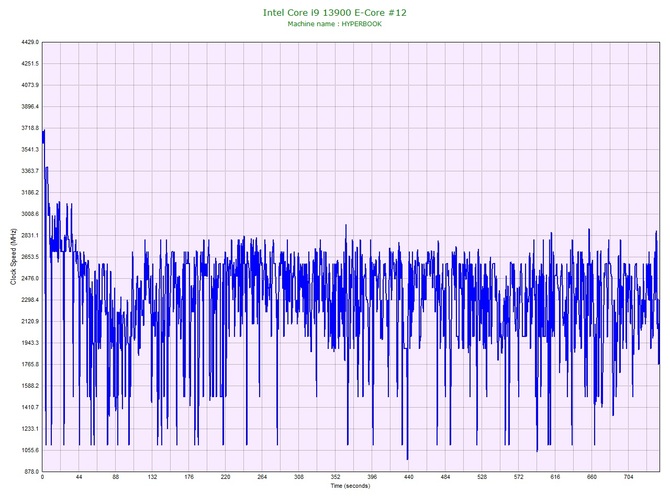
Task: Click the 2476.0 y-axis value
Action: (30, 278)
